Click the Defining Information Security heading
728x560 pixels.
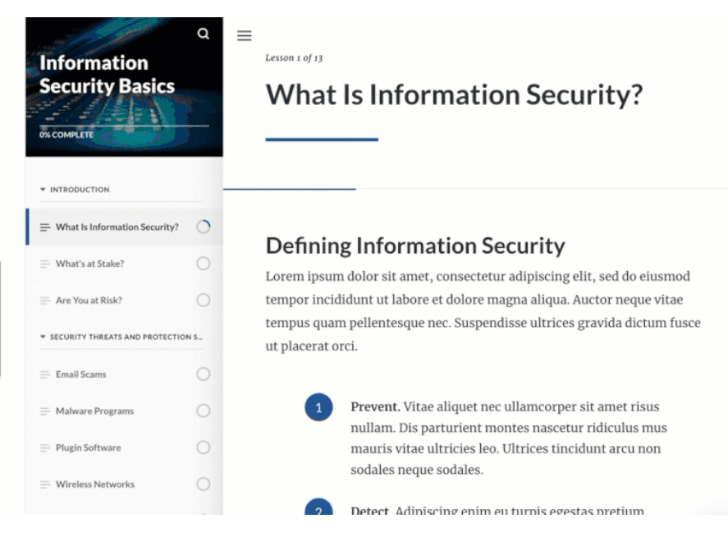[x=415, y=246]
